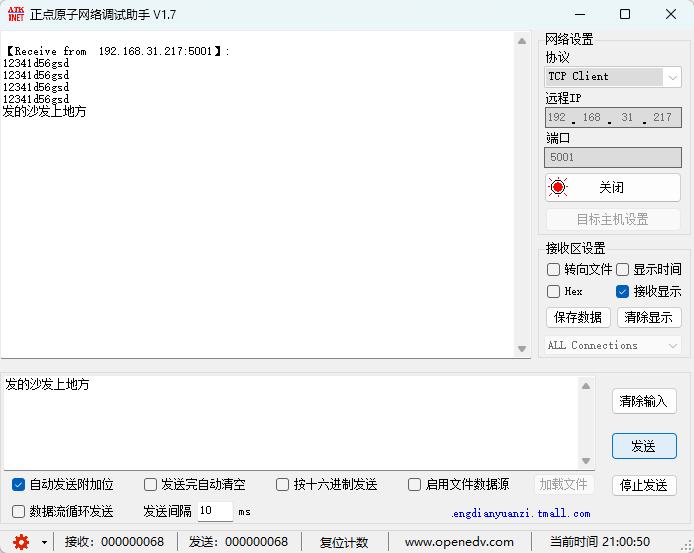Click the 停止发送 button

click(644, 485)
